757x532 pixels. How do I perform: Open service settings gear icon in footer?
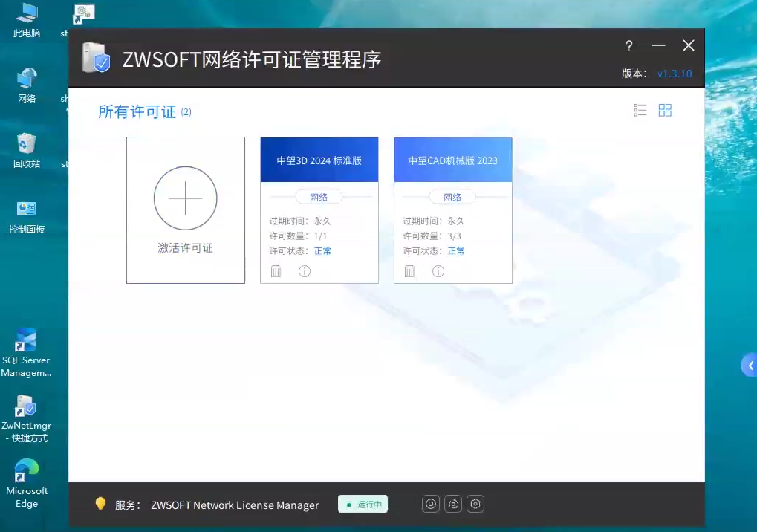[x=475, y=504]
